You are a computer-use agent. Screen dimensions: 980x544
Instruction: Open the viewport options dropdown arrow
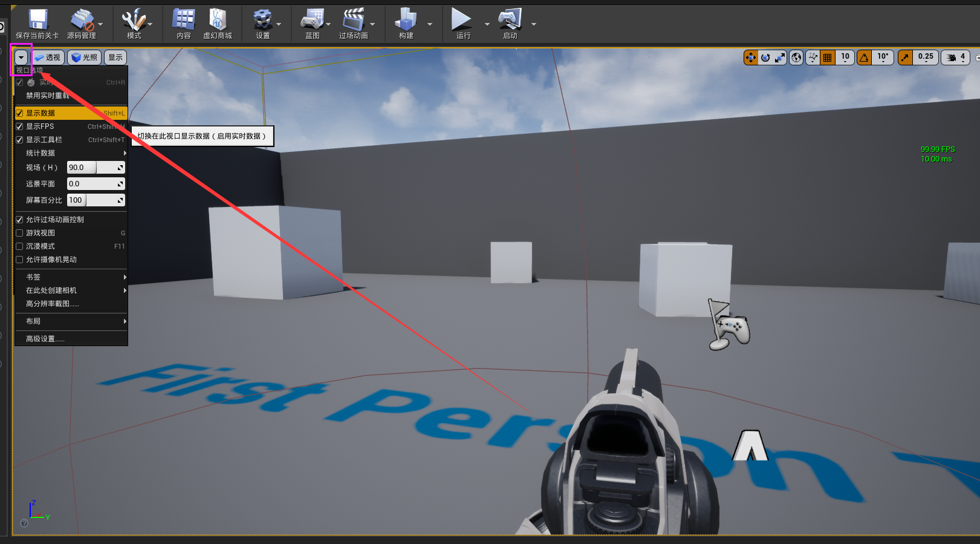click(21, 57)
